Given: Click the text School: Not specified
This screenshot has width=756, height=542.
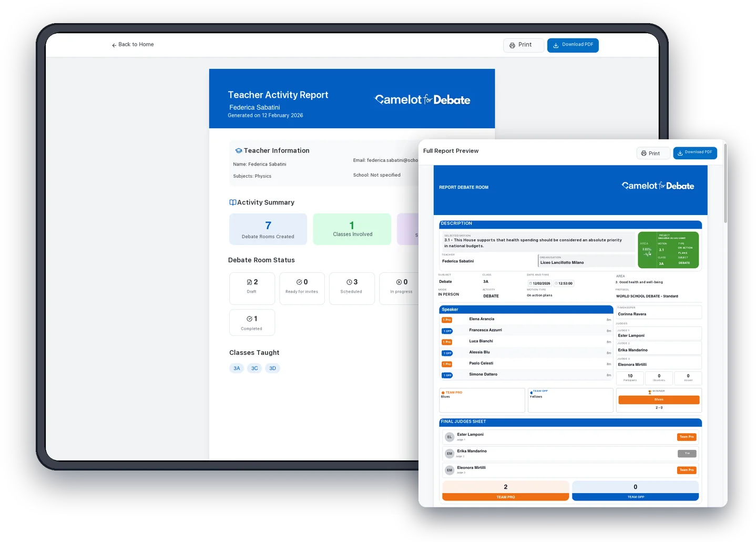Looking at the screenshot, I should [377, 176].
